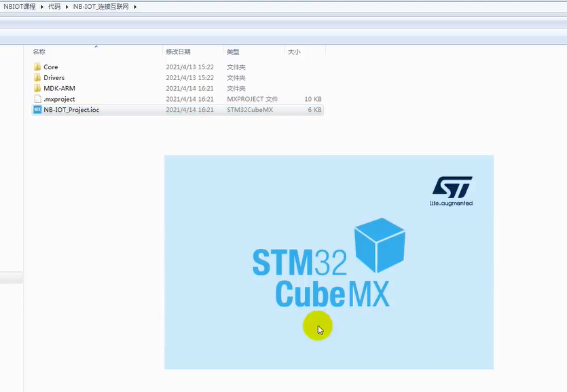
Task: Sort by the 名称 column header
Action: [x=39, y=52]
